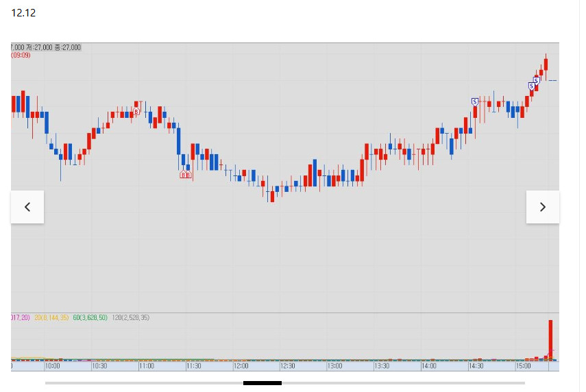Click the 14:00 time axis label

point(429,367)
